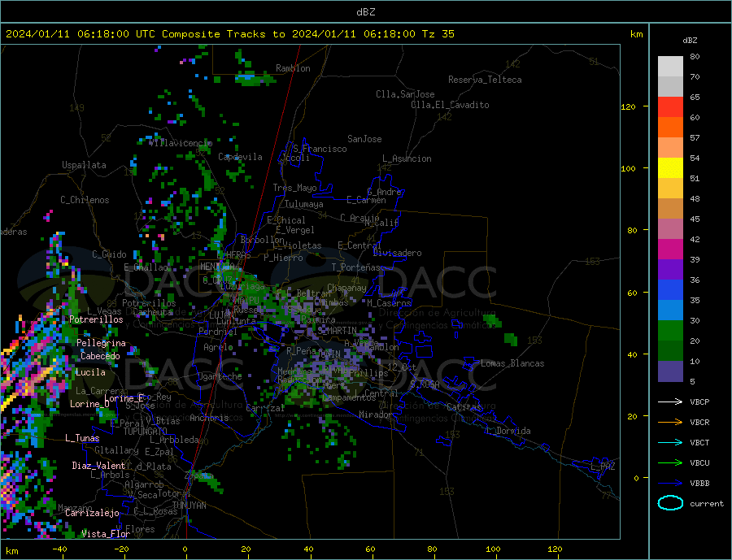Viewport: 732px width, 560px height.
Task: Select the green 30 dBZ color swatch
Action: pos(670,331)
